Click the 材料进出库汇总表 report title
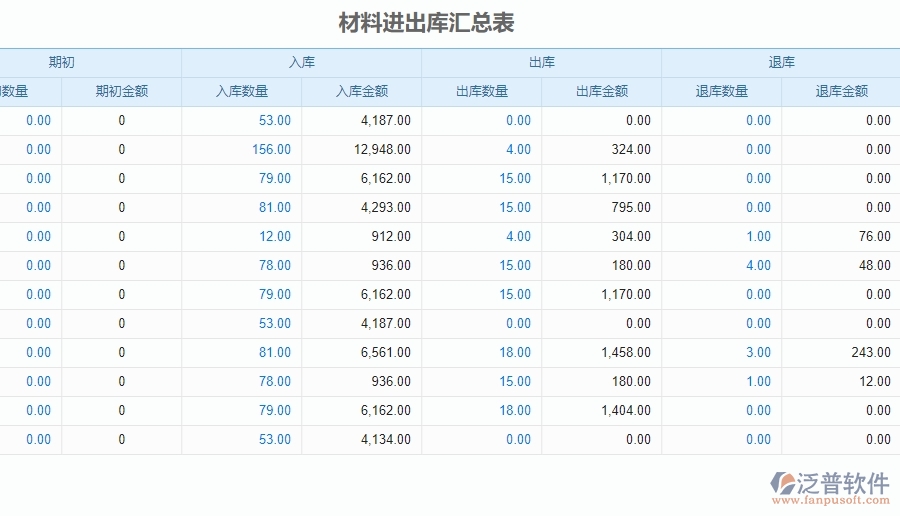This screenshot has height=516, width=900. tap(426, 23)
